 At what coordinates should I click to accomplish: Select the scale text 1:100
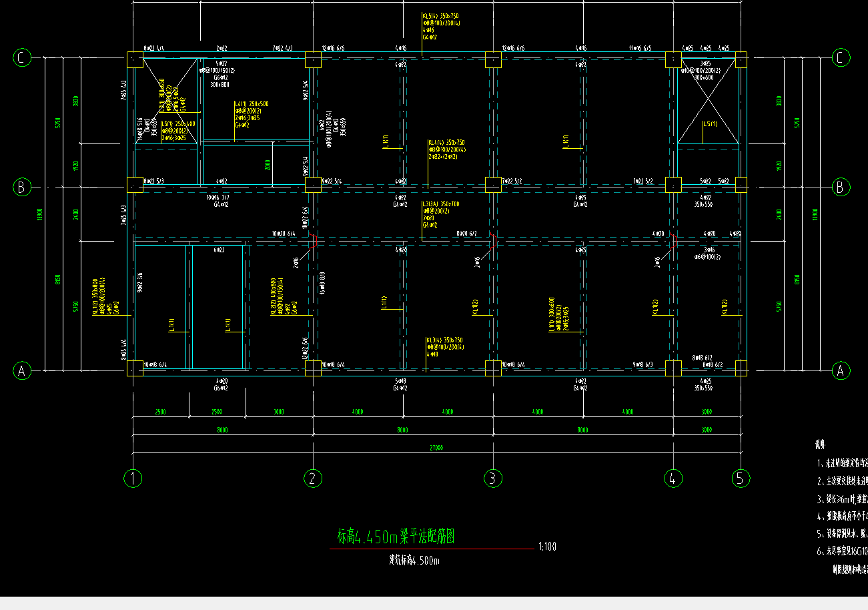(547, 547)
